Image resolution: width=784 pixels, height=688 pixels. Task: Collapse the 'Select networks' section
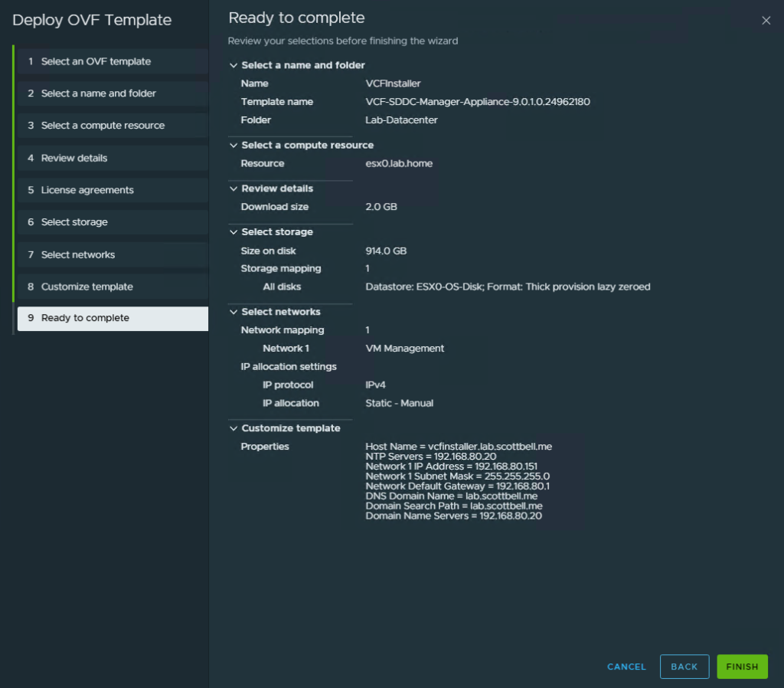[x=234, y=312]
